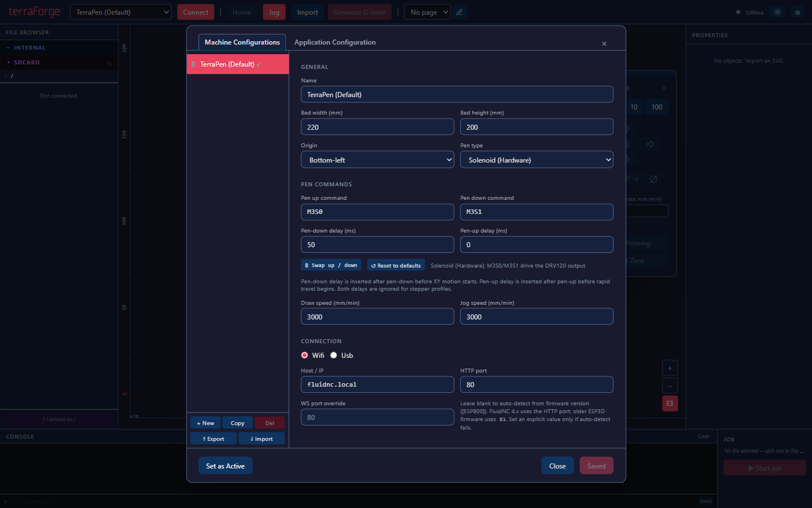Click the Homing button in Jog panel

647,243
